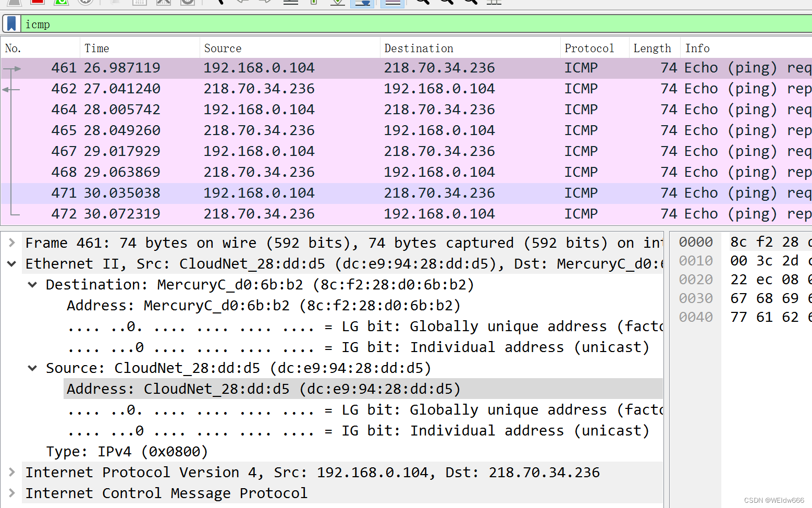
Task: Expand the Frame 461 details row
Action: [x=11, y=243]
